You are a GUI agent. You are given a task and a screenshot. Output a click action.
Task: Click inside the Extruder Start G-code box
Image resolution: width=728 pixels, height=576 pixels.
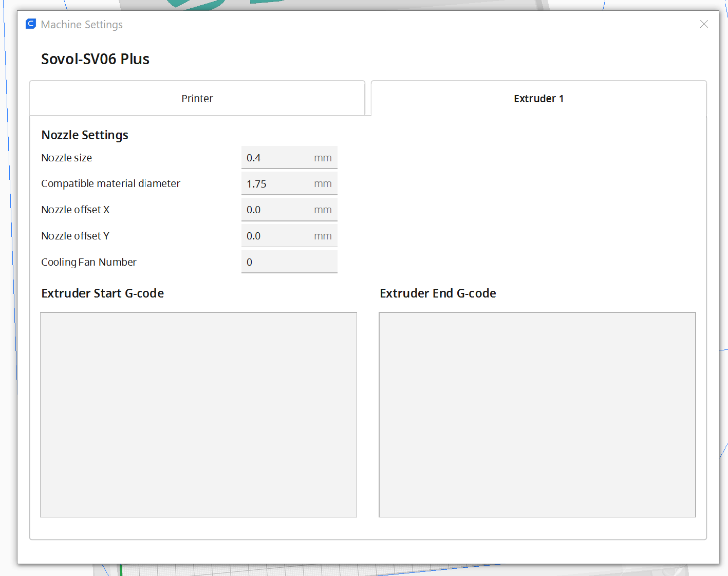(198, 415)
